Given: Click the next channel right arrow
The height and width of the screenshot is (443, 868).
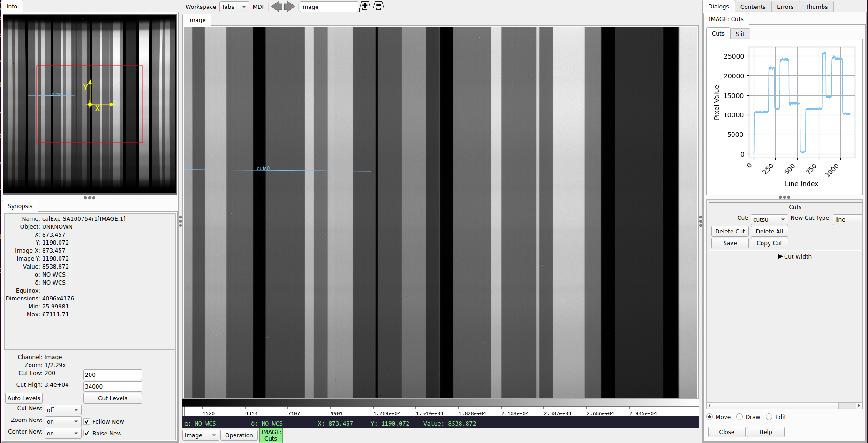Looking at the screenshot, I should tap(290, 7).
